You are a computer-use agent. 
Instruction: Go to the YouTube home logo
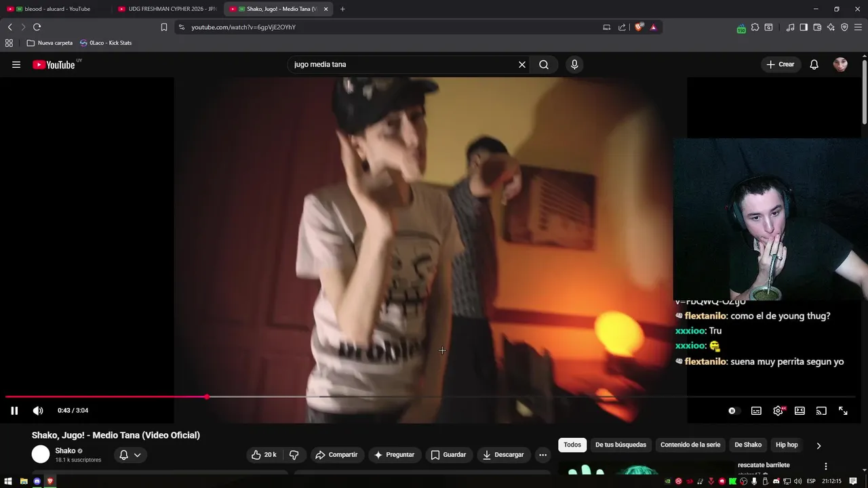[x=54, y=64]
